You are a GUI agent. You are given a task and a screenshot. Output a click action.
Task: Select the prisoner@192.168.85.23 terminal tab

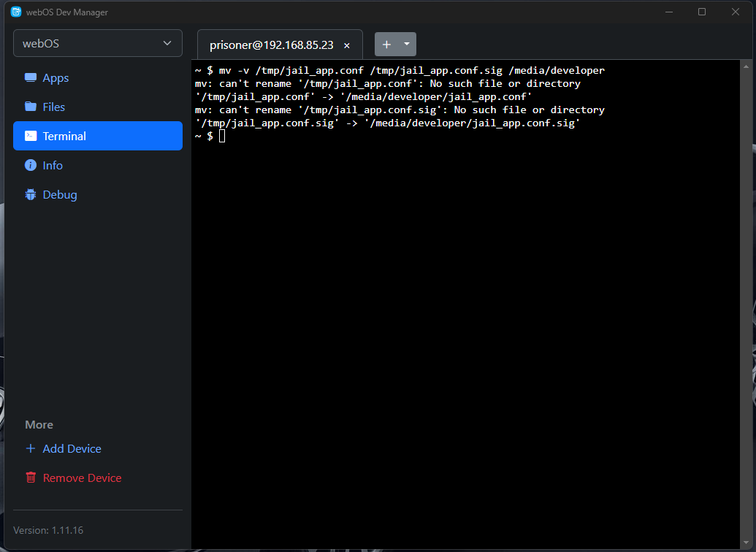pos(271,45)
